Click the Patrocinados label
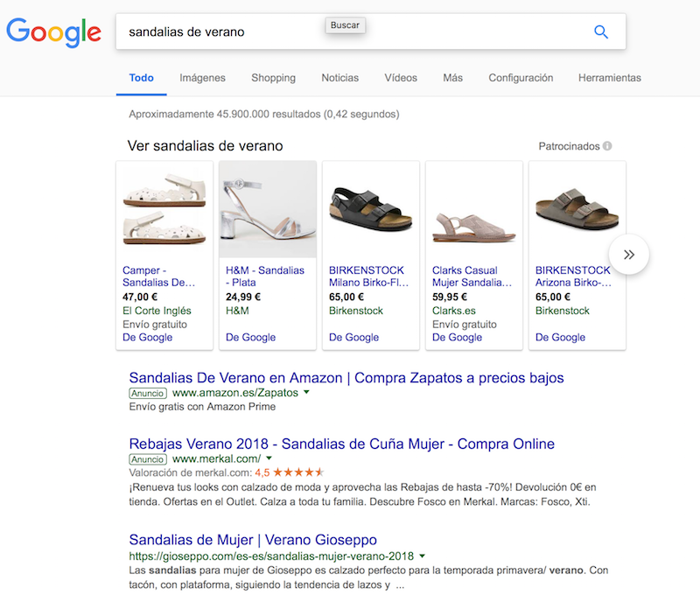Screen dimensions: 700x602 569,146
